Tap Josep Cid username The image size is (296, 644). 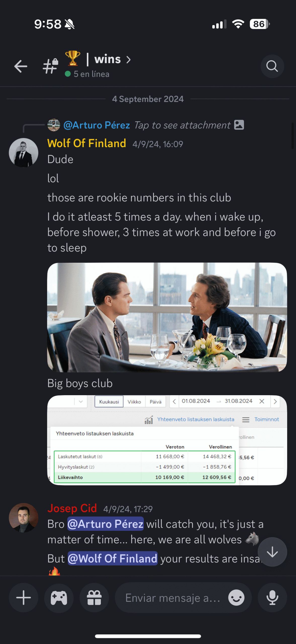(x=72, y=508)
